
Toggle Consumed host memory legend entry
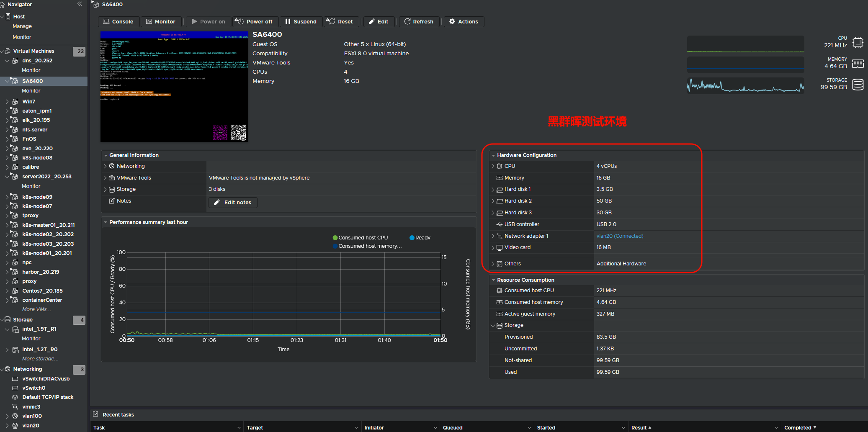pyautogui.click(x=367, y=246)
